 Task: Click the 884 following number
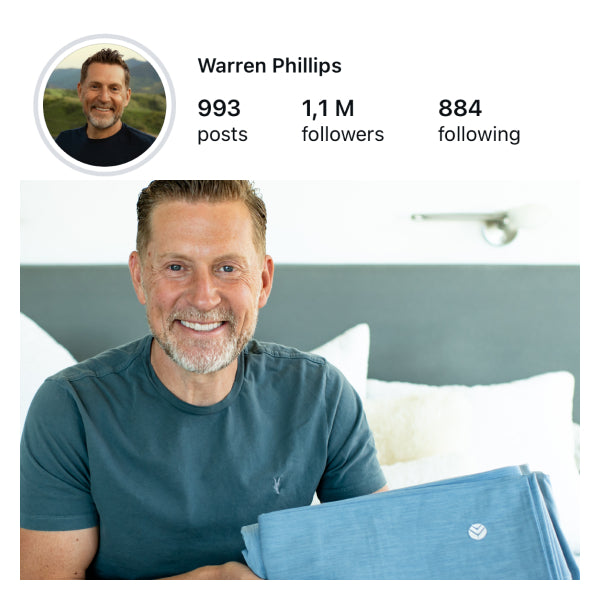tap(460, 108)
